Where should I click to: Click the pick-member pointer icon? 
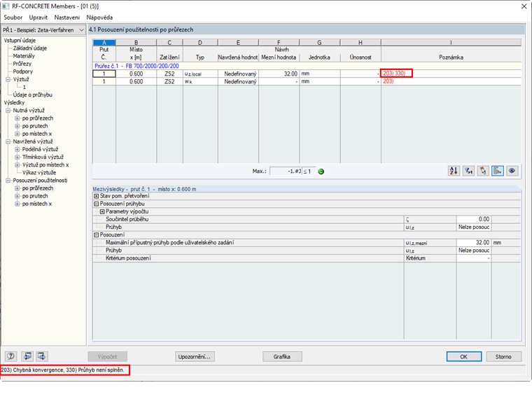[483, 171]
